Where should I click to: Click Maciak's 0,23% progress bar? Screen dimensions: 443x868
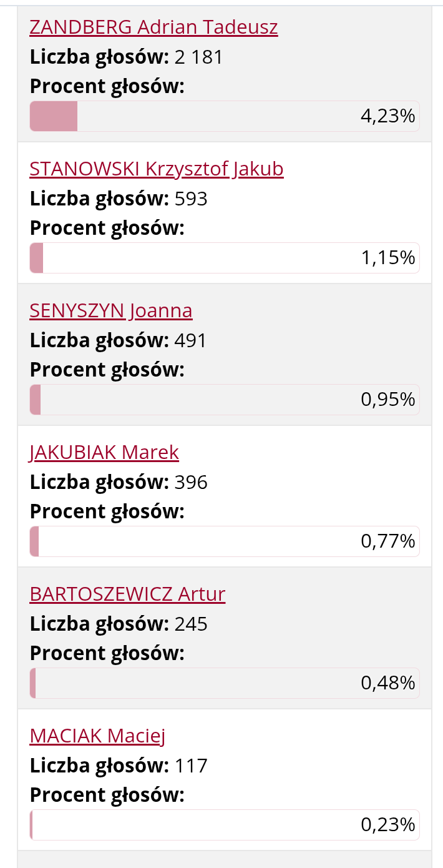point(225,825)
